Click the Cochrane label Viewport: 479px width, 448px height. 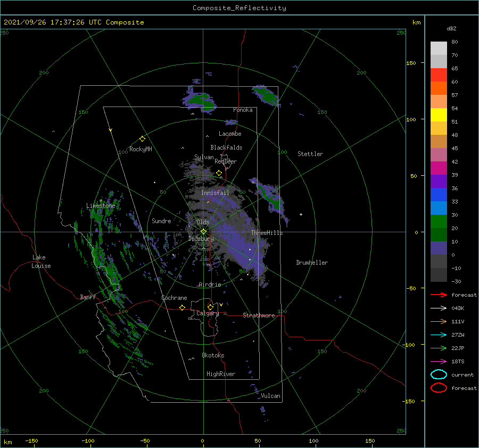174,298
